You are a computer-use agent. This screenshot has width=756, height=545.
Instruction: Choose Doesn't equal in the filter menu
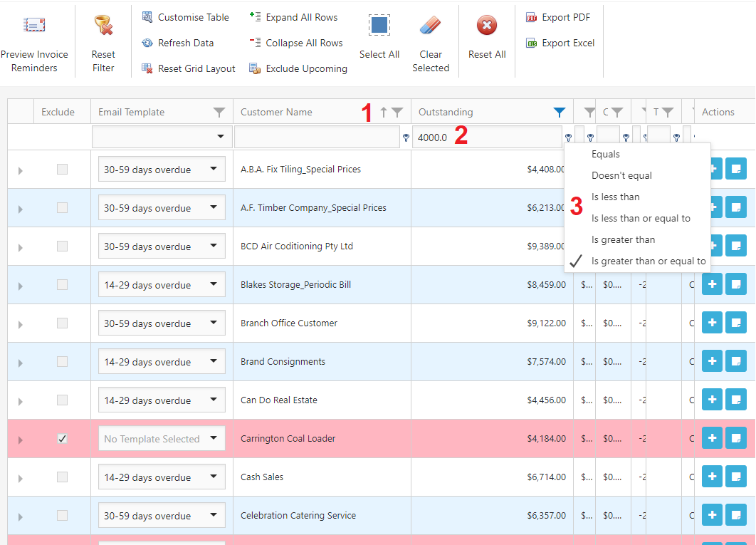(x=637, y=176)
